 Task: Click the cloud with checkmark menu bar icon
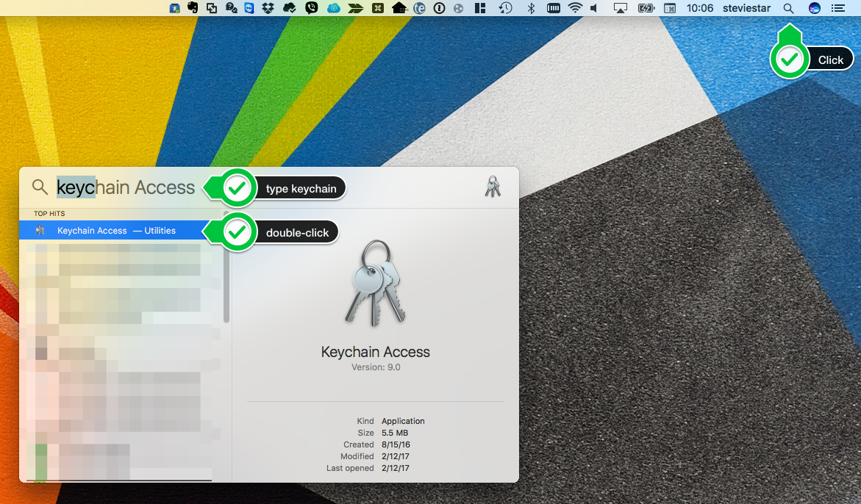pyautogui.click(x=290, y=8)
